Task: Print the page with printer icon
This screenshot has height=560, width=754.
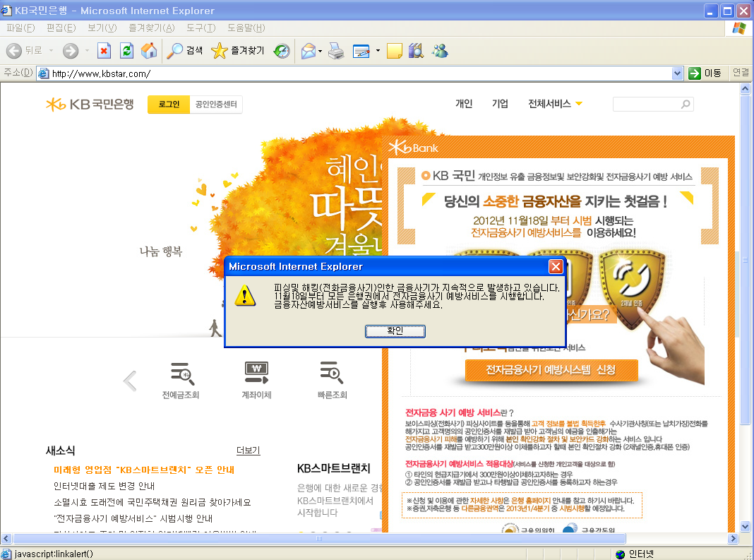Action: click(x=336, y=51)
